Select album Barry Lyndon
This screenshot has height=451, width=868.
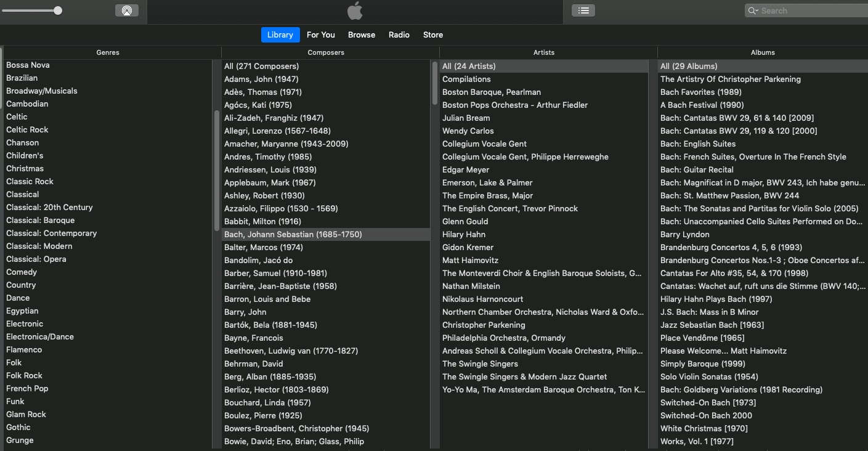pos(685,234)
